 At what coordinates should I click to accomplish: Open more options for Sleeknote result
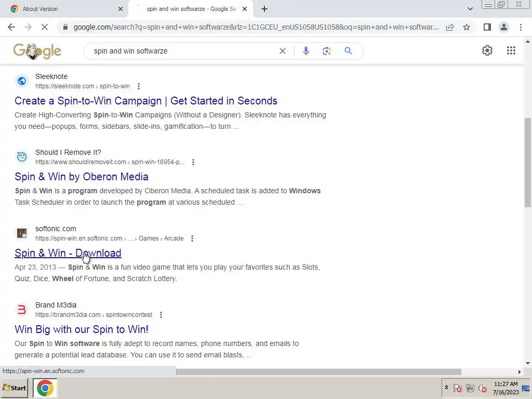(138, 86)
